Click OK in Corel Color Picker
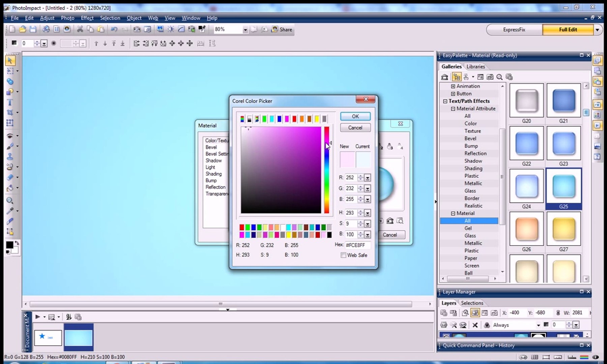 point(355,117)
